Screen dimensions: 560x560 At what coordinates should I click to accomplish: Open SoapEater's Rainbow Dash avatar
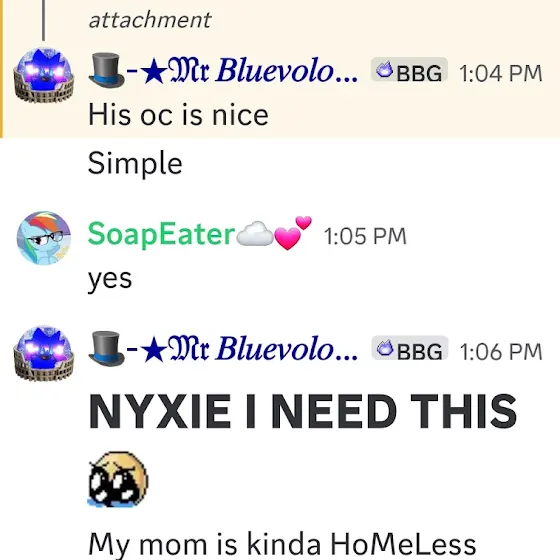pos(44,238)
